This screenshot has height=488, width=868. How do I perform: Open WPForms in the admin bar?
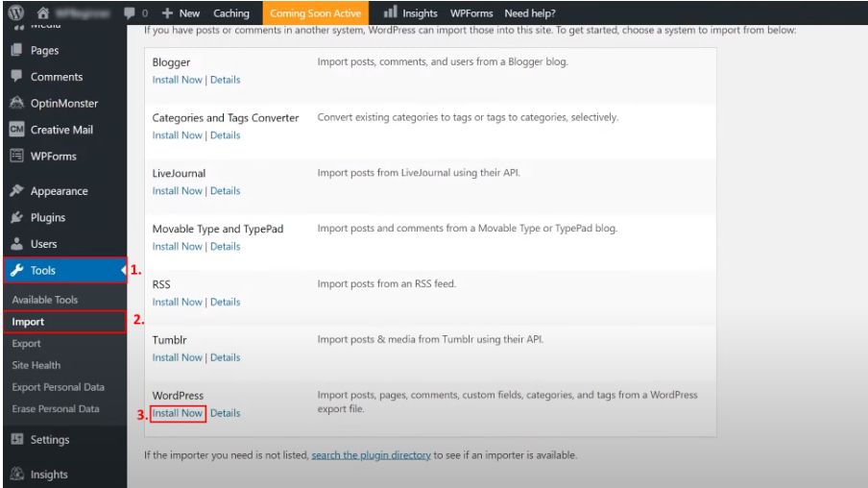point(471,12)
